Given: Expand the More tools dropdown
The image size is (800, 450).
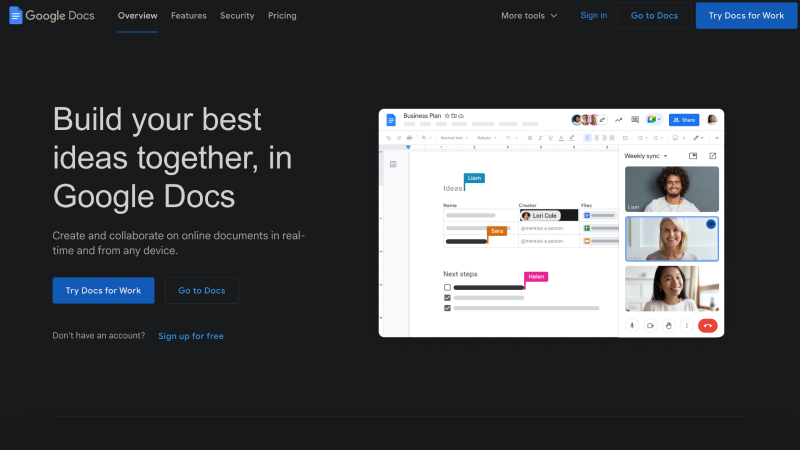Looking at the screenshot, I should click(x=529, y=16).
